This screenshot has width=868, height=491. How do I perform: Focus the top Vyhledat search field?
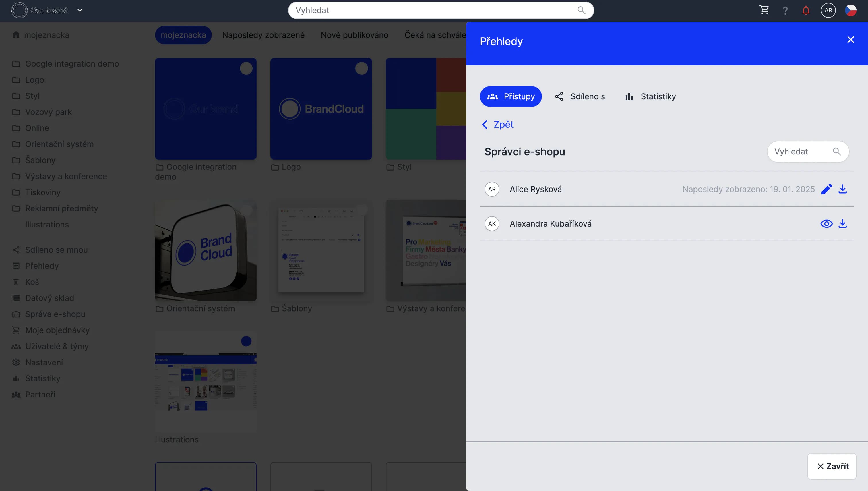431,10
